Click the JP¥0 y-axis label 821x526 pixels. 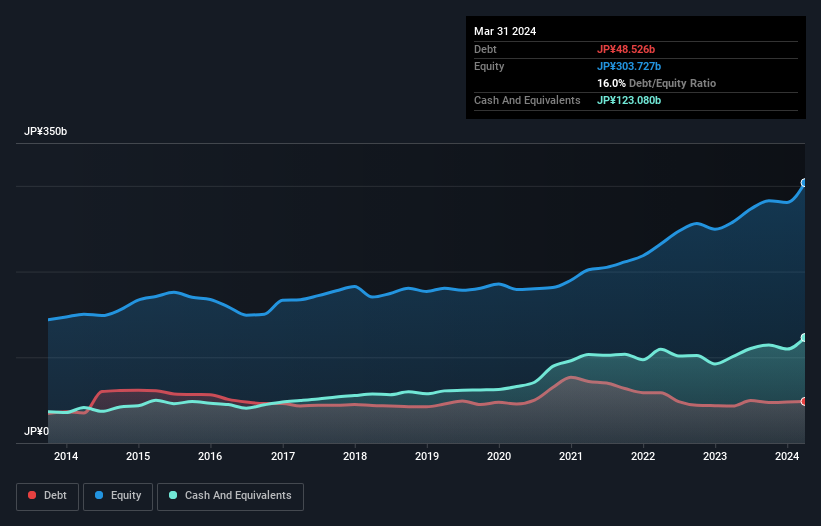tap(36, 432)
